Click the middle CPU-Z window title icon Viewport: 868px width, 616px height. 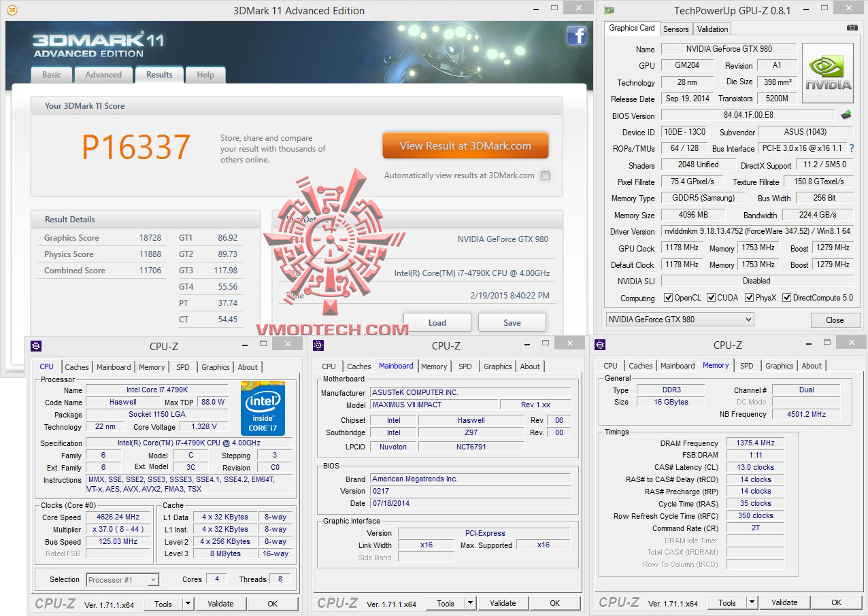click(x=318, y=345)
